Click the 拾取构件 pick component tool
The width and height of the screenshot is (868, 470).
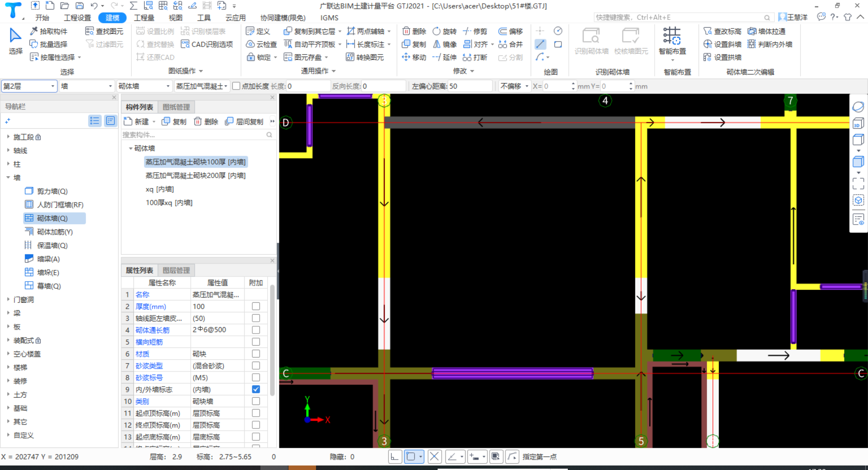pos(48,31)
